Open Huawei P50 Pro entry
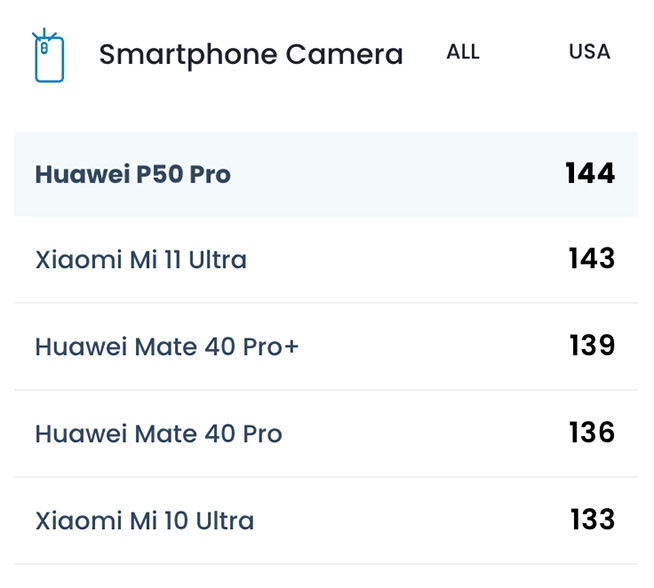The width and height of the screenshot is (654, 588). [x=133, y=175]
